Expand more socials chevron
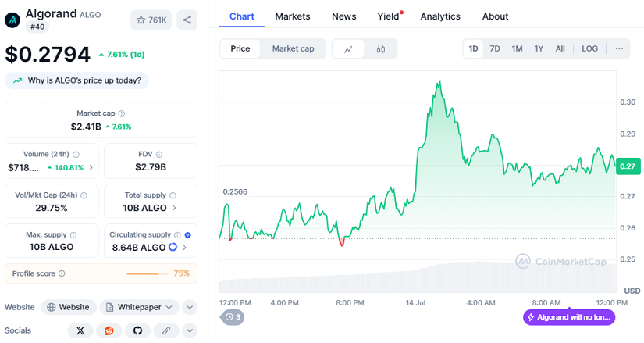The image size is (644, 343). 190,330
